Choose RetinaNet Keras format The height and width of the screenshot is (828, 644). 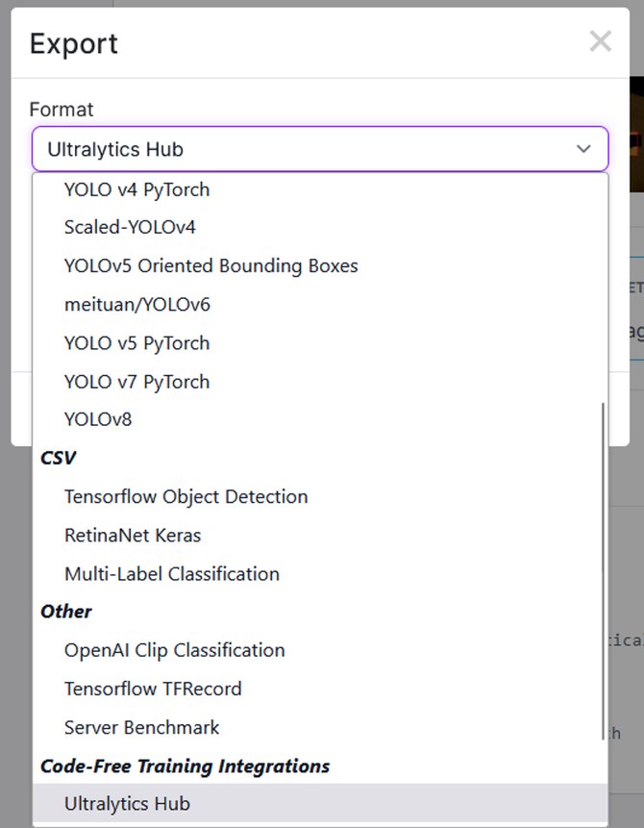click(133, 536)
